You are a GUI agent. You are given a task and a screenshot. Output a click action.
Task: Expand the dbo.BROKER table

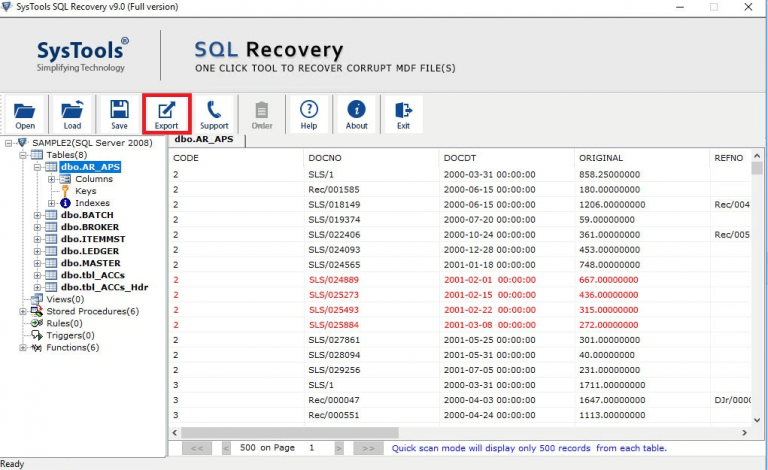tap(37, 227)
